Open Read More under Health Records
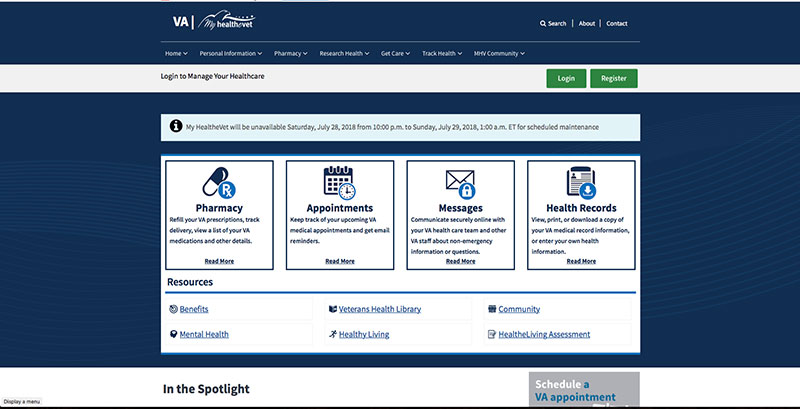Image resolution: width=800 pixels, height=409 pixels. [x=581, y=261]
